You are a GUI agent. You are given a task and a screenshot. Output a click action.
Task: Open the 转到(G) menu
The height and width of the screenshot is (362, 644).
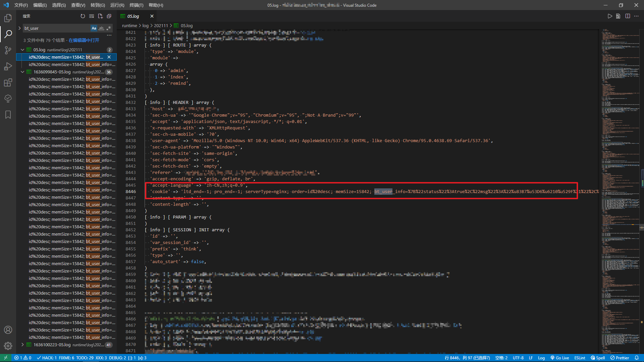98,5
